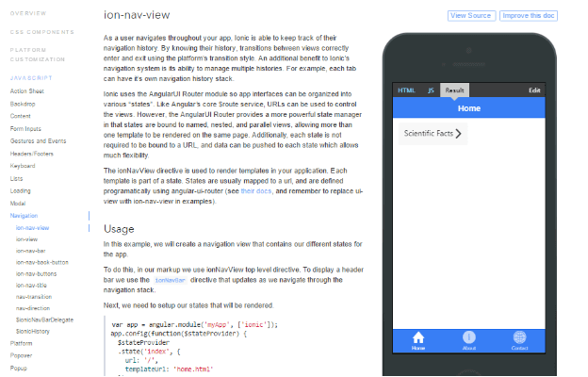Image resolution: width=588 pixels, height=377 pixels.
Task: Go to Action Sheet docs
Action: [x=27, y=91]
